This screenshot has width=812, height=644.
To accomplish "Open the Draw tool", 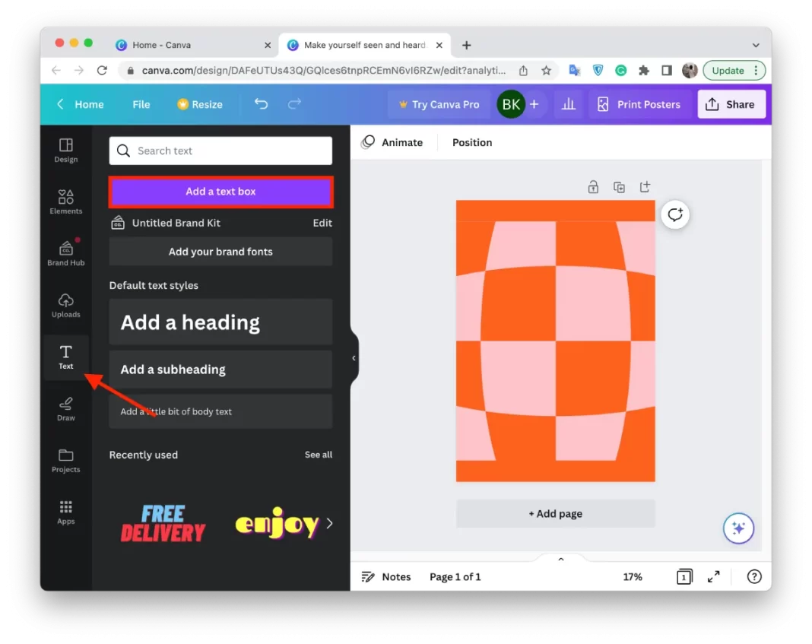I will (66, 409).
